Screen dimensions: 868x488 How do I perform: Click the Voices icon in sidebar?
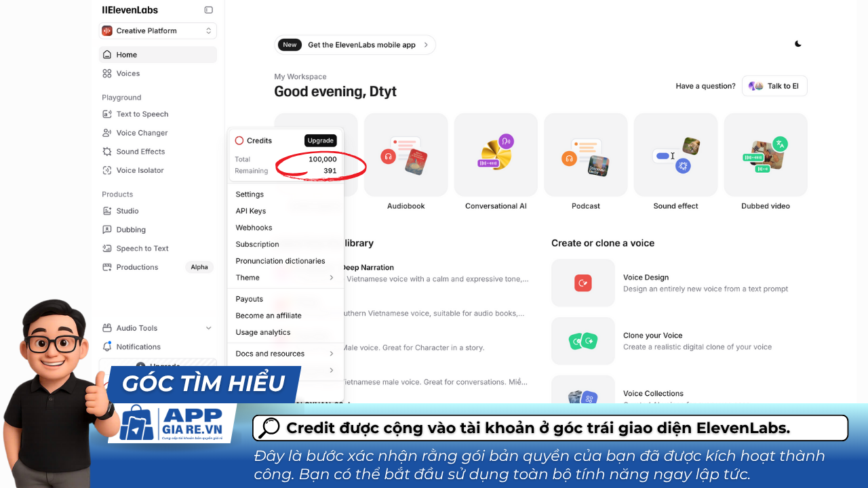107,73
